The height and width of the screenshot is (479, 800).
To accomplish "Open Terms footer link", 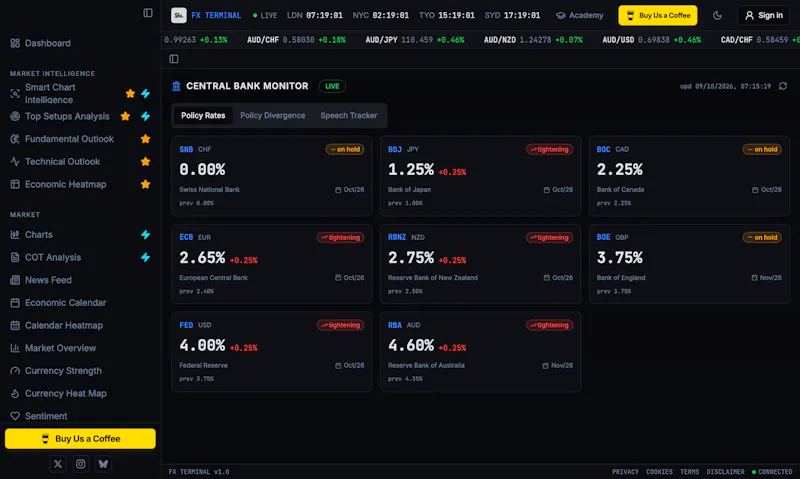I will 689,472.
